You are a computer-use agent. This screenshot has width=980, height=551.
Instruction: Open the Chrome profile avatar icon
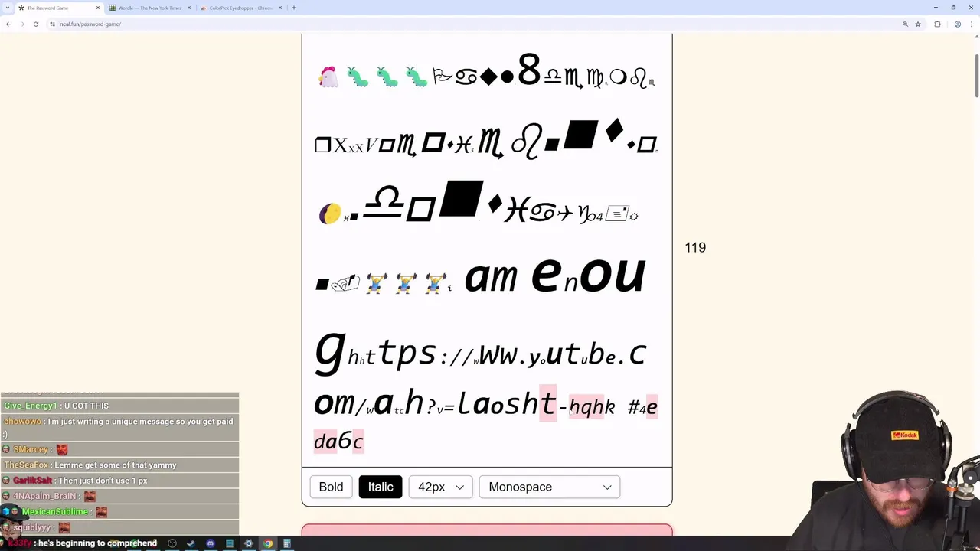[x=958, y=24]
